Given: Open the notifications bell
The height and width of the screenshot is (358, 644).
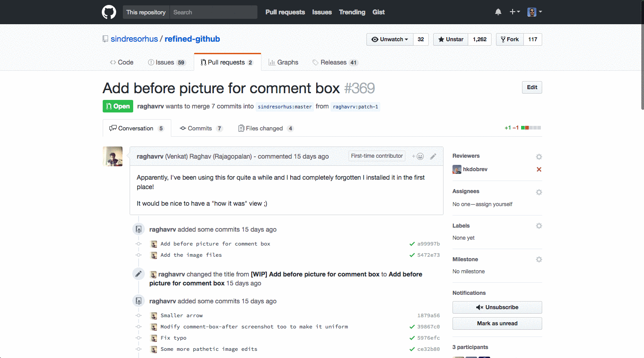Looking at the screenshot, I should pos(498,12).
